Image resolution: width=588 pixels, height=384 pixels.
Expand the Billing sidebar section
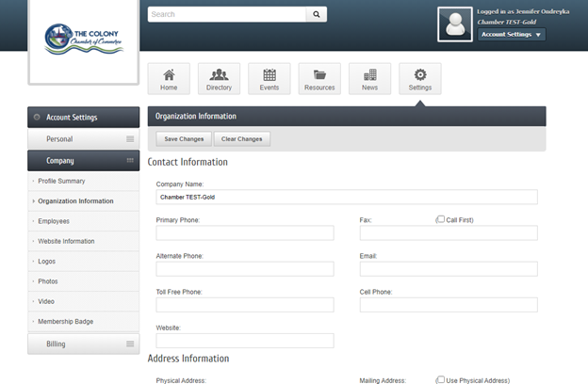pyautogui.click(x=84, y=344)
